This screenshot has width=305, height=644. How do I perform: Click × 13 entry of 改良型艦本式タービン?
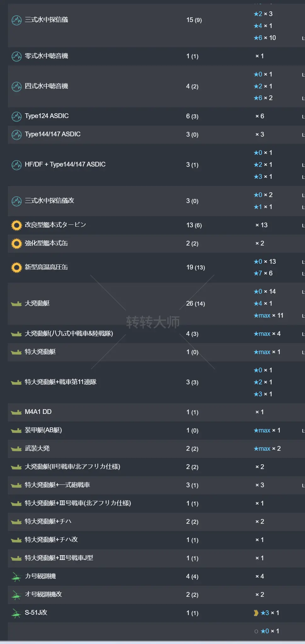(261, 225)
